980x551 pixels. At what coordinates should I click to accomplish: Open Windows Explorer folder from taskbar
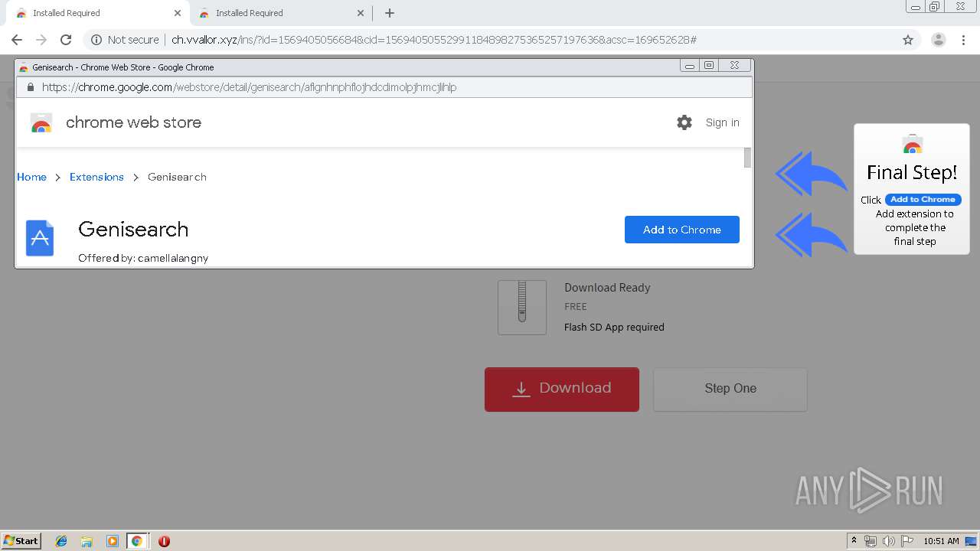(x=87, y=541)
